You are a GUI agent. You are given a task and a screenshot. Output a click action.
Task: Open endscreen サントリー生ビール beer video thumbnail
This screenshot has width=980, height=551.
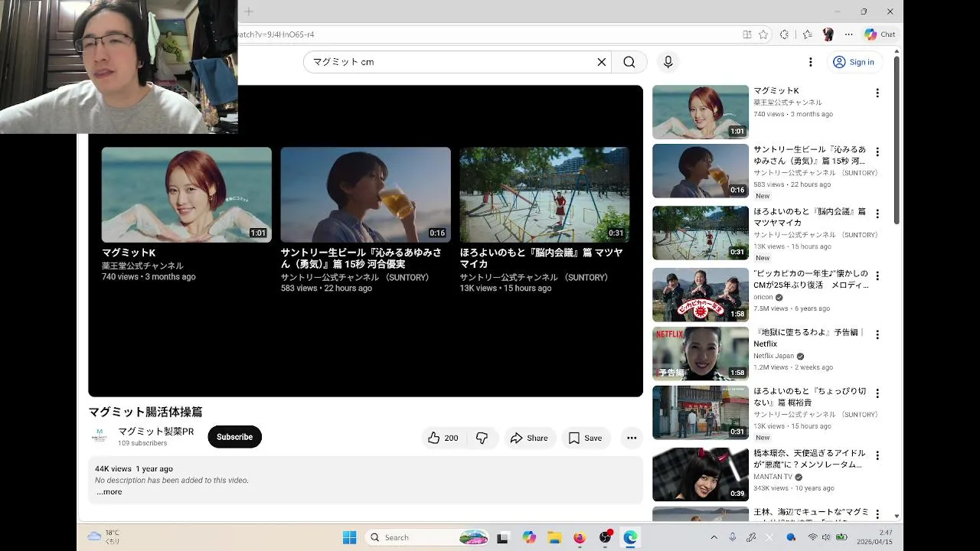point(365,194)
